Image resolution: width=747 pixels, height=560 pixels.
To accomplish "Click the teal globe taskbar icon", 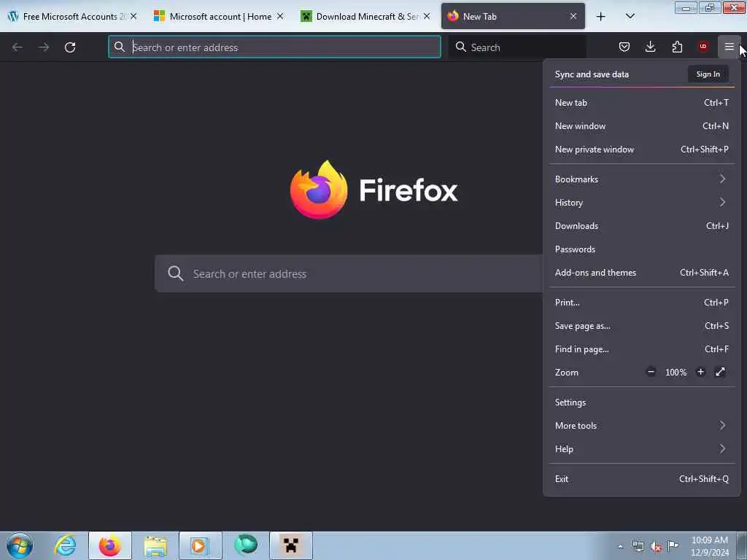I will click(x=246, y=545).
